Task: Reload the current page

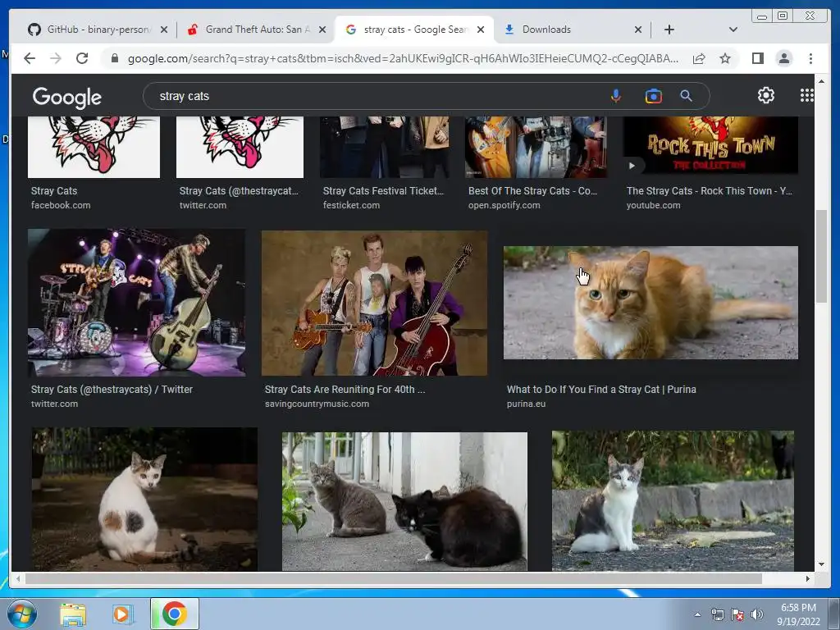Action: coord(82,58)
